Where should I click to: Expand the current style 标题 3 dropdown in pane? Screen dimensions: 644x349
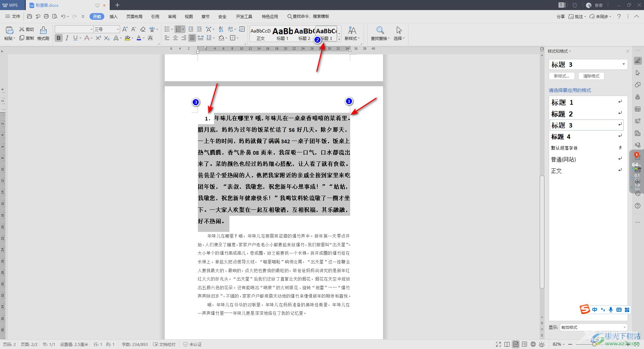point(624,64)
